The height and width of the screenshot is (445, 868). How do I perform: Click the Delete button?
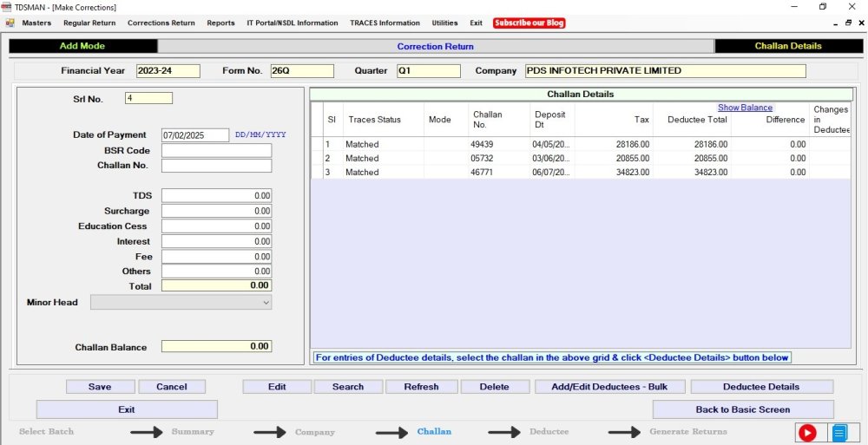[495, 387]
